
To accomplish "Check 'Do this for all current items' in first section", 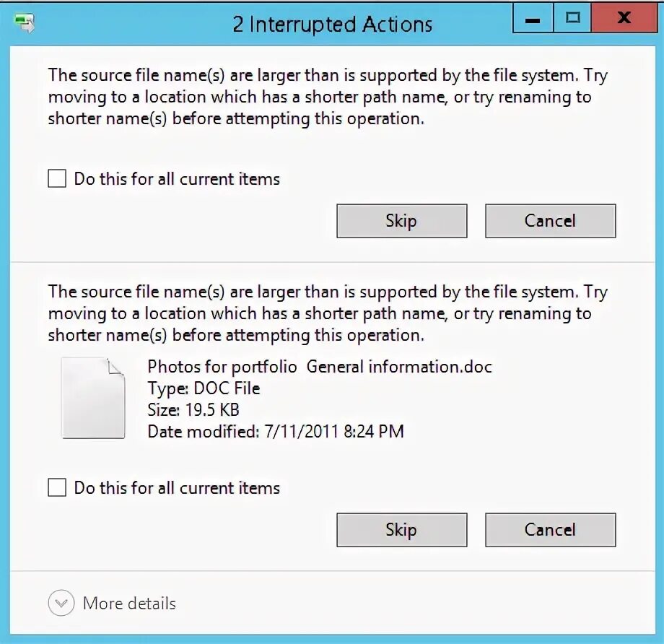I will 57,178.
